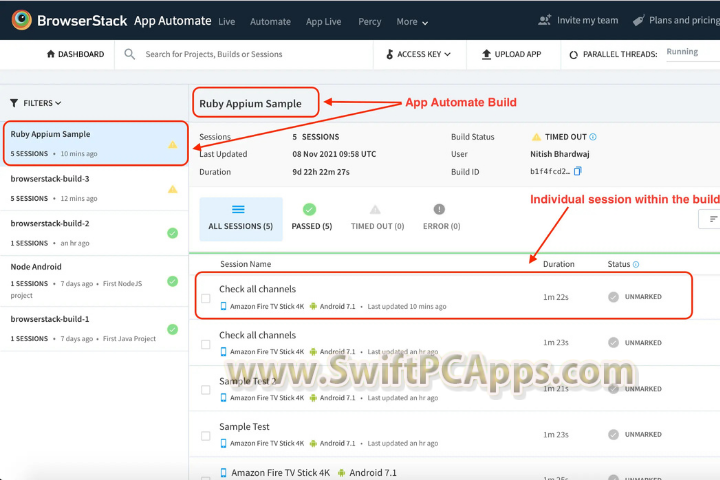Screen dimensions: 720x480
Task: Click info icon next to Status column header
Action: (636, 264)
